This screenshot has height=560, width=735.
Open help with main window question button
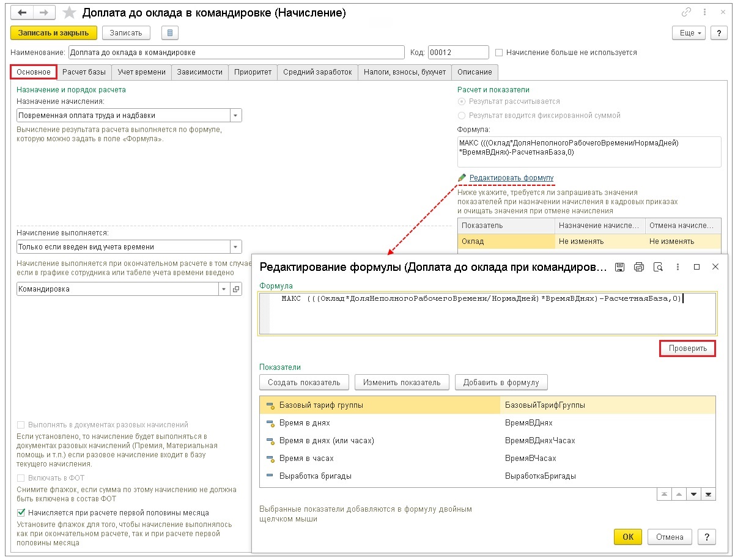click(718, 33)
